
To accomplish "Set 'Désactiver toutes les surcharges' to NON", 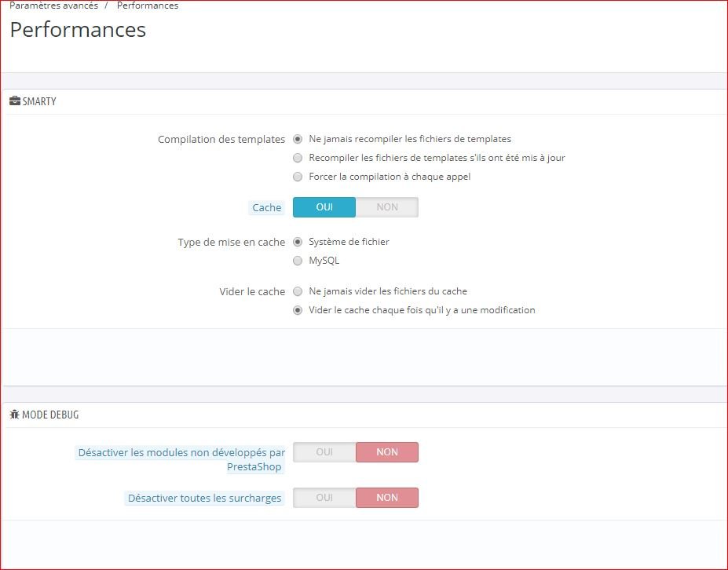I will click(x=386, y=498).
